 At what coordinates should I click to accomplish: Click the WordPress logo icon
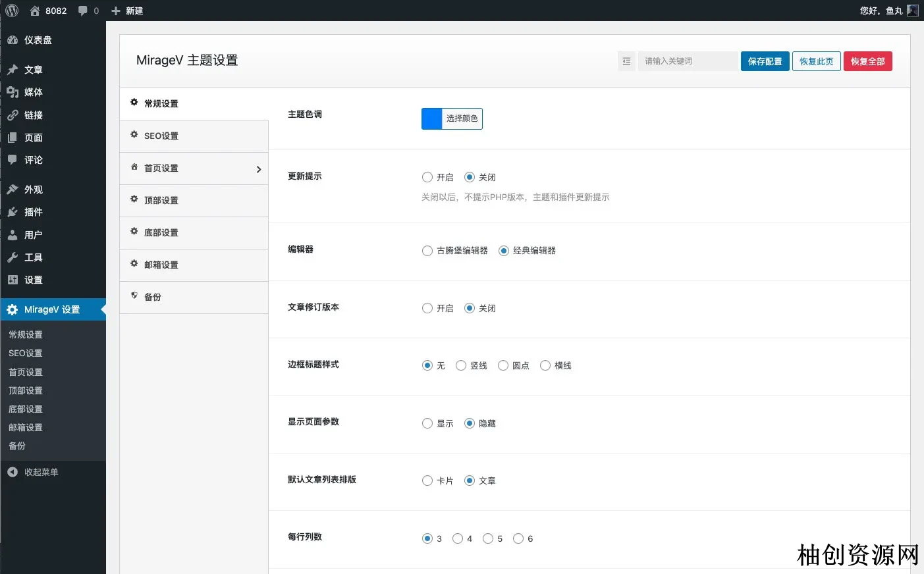coord(12,11)
